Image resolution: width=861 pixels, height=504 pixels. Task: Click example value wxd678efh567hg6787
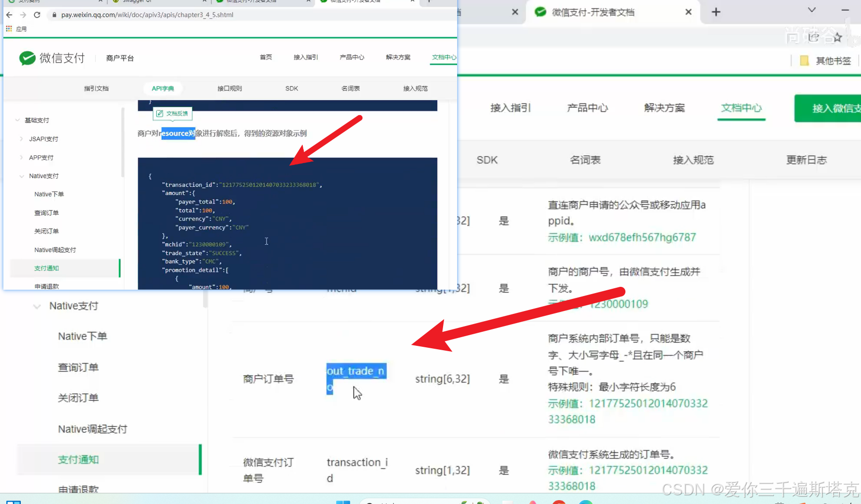click(x=642, y=238)
